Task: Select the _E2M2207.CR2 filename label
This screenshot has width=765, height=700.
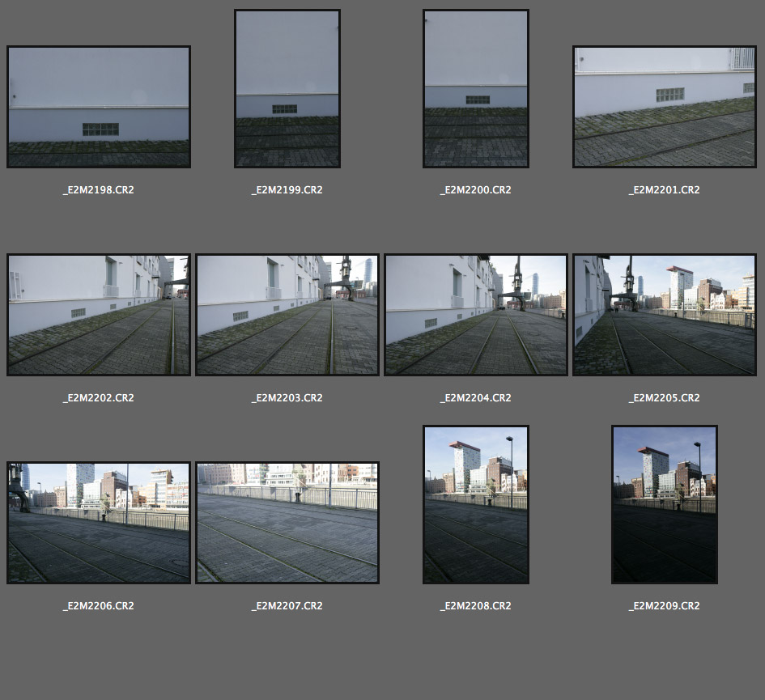Action: (287, 606)
